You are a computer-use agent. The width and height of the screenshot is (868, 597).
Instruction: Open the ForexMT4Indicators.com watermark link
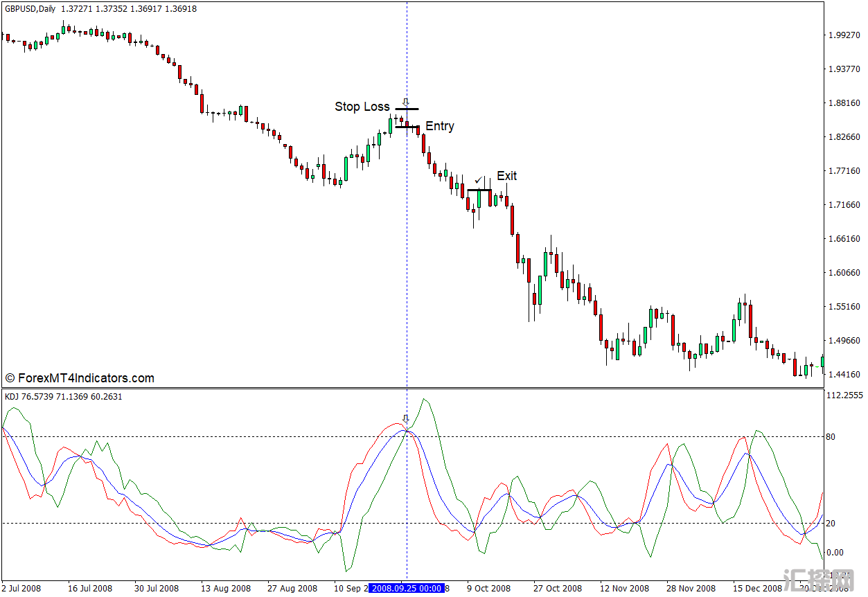(80, 378)
